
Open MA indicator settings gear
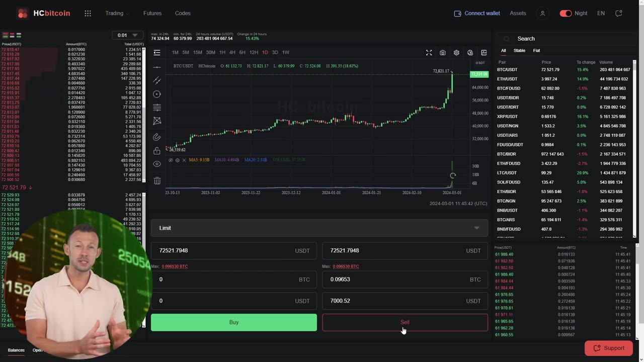click(177, 160)
